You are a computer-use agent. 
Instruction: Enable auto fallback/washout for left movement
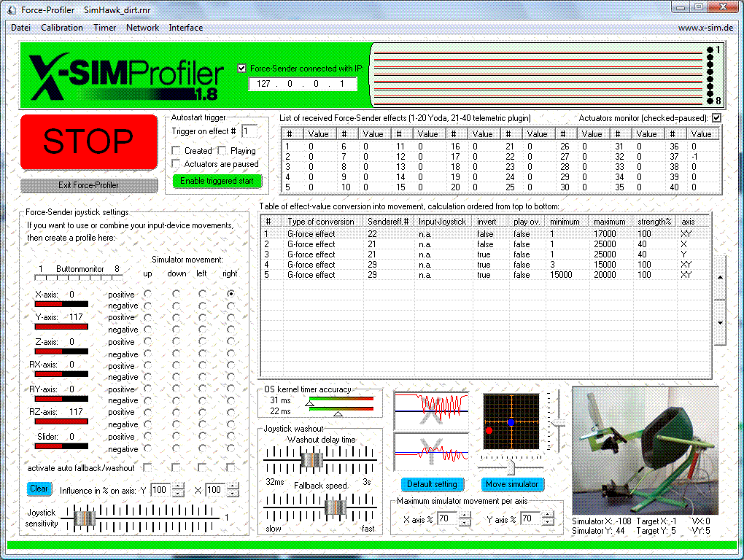tap(202, 467)
